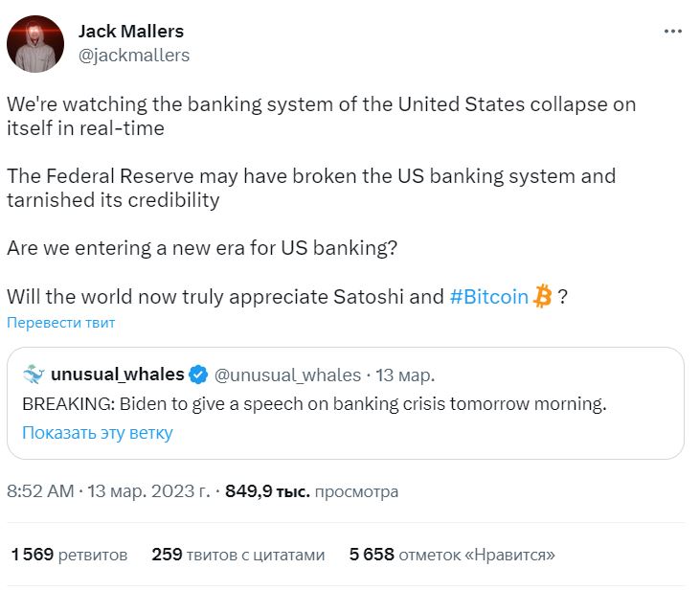Click the 13 мар. 2023 date
The image size is (700, 591).
[x=148, y=491]
